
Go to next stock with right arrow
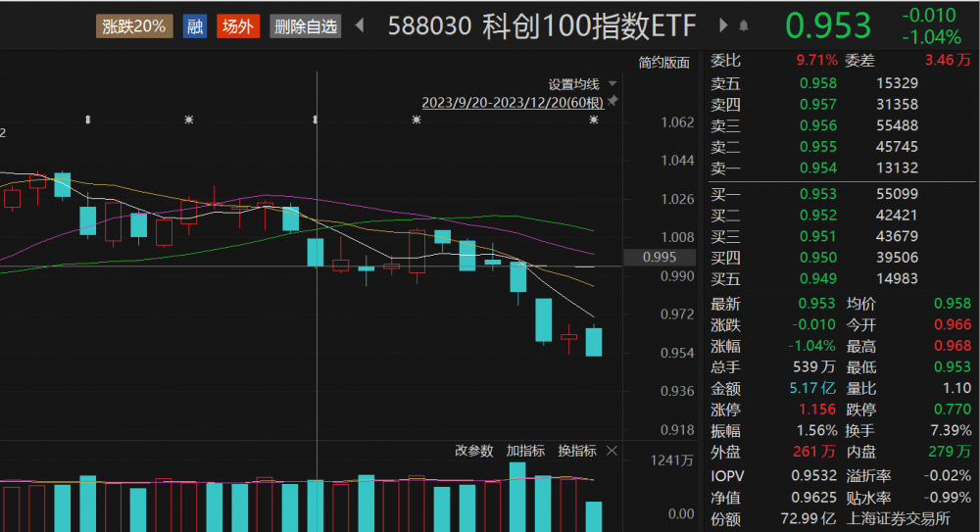pyautogui.click(x=723, y=25)
